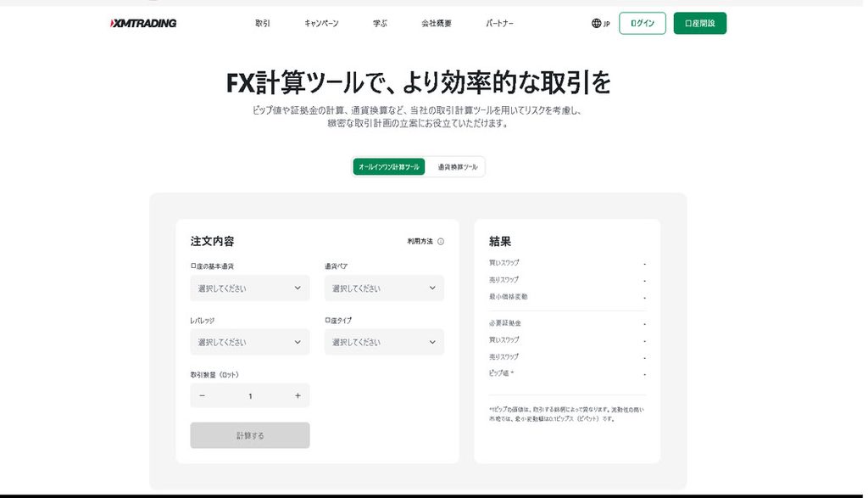Expand the 通貨ペア dropdown

pyautogui.click(x=384, y=288)
